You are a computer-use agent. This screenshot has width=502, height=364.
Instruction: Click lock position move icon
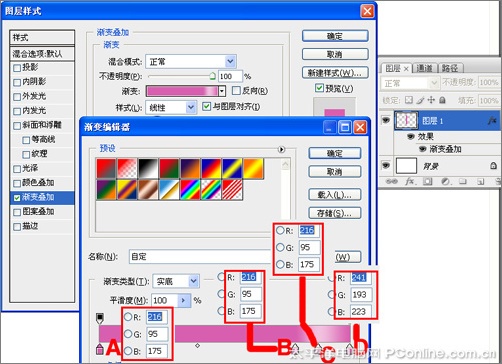[431, 100]
